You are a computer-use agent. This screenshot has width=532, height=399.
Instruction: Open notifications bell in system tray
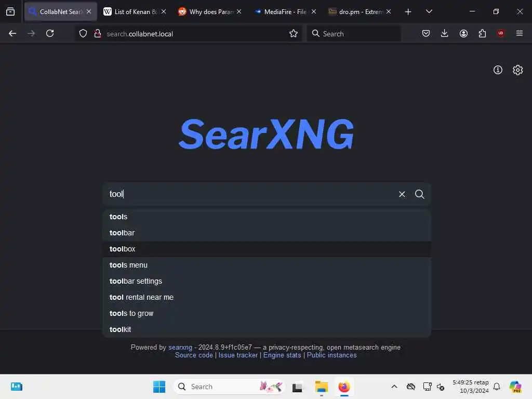[x=497, y=387]
